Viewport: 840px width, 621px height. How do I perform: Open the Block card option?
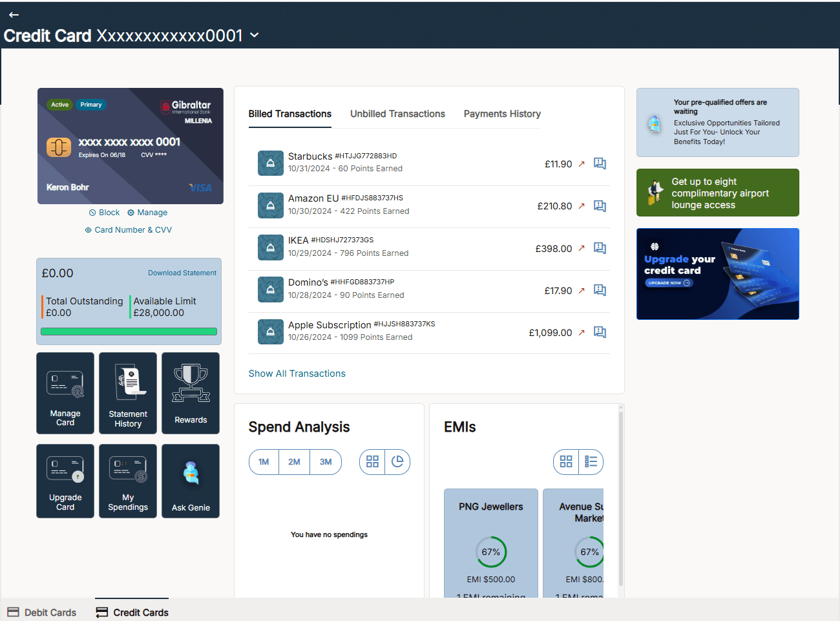[104, 213]
